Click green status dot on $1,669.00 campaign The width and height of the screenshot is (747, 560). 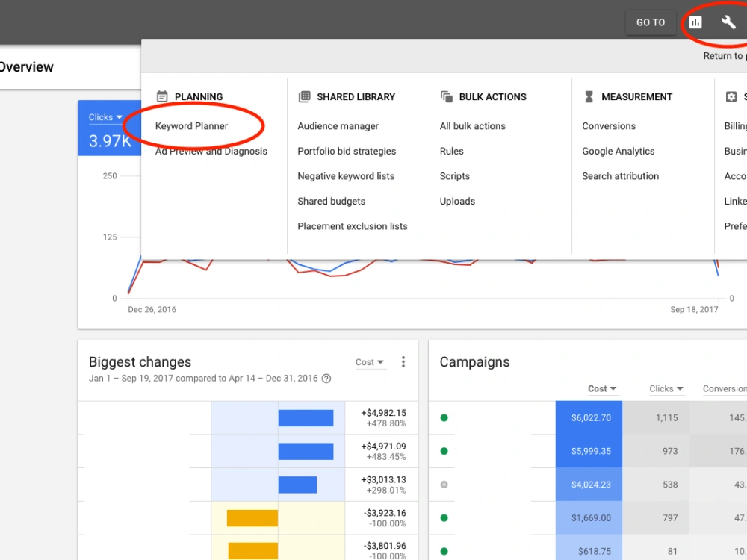[x=444, y=517]
